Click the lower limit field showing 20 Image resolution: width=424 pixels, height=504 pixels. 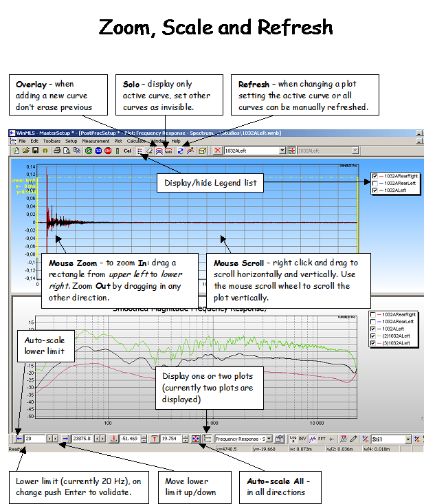(x=35, y=439)
